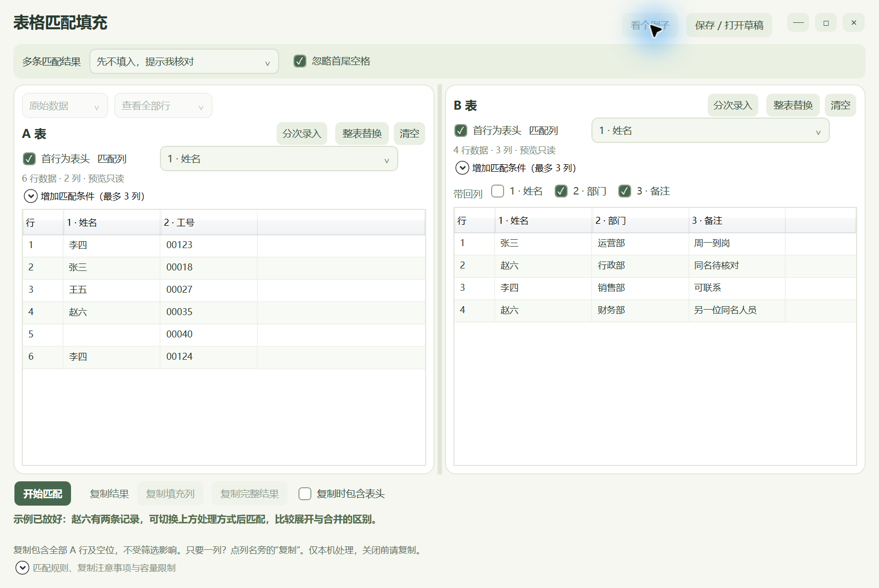The image size is (879, 588).
Task: Click B 表 column header 3 · 备注
Action: (x=737, y=221)
